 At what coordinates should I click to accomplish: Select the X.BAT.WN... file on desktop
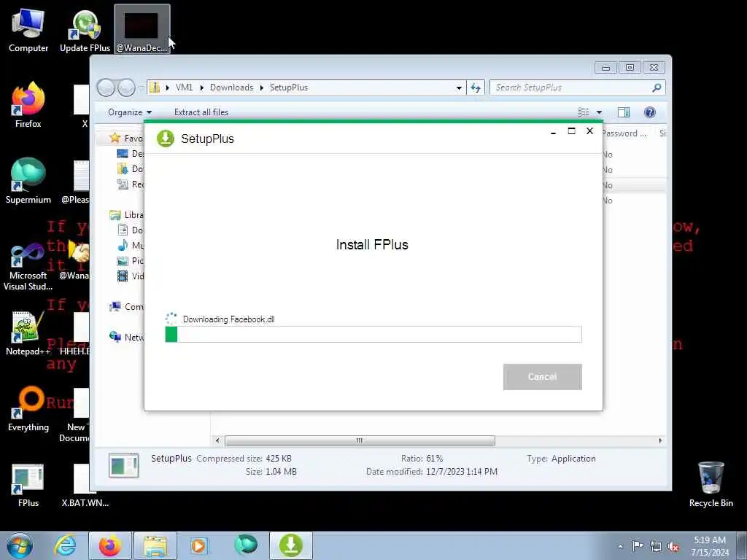pos(85,484)
